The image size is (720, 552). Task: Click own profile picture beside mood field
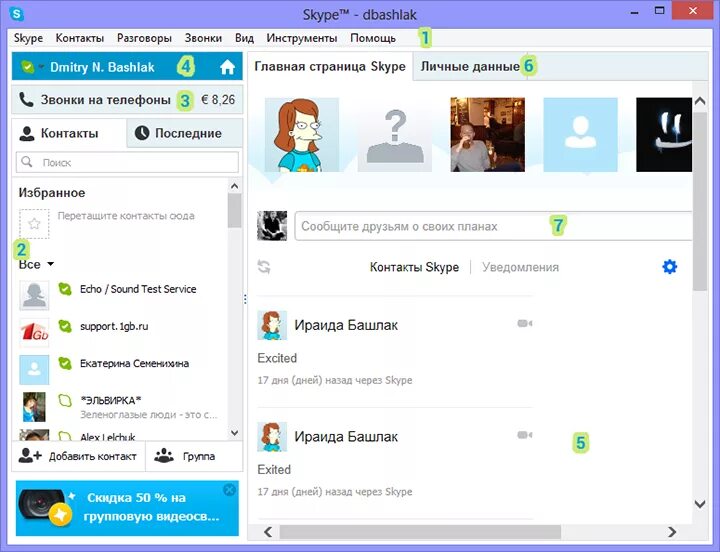coord(272,226)
